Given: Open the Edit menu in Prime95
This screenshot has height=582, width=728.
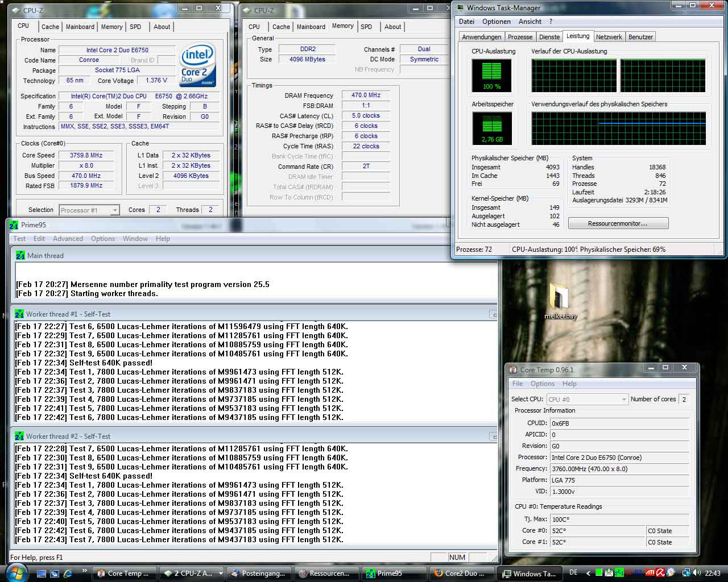Looking at the screenshot, I should [x=39, y=239].
